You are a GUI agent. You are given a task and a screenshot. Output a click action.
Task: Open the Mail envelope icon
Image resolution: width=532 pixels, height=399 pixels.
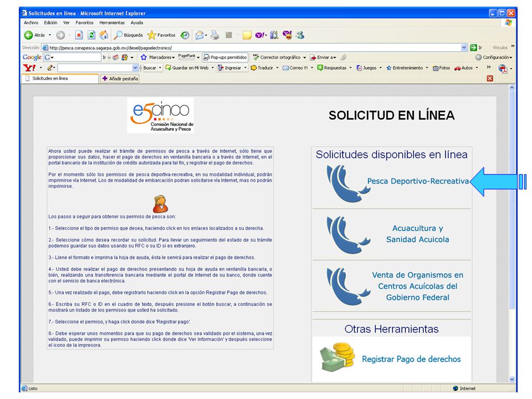pos(199,35)
